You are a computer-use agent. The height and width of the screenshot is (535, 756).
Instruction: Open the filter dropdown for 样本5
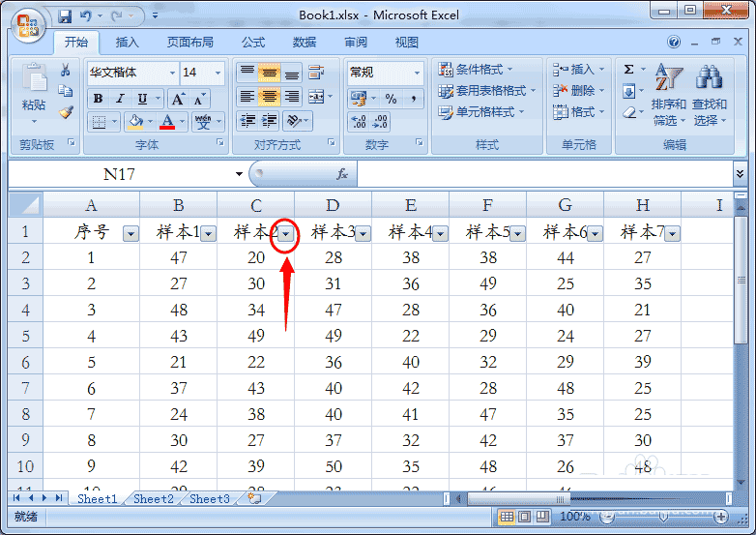518,234
